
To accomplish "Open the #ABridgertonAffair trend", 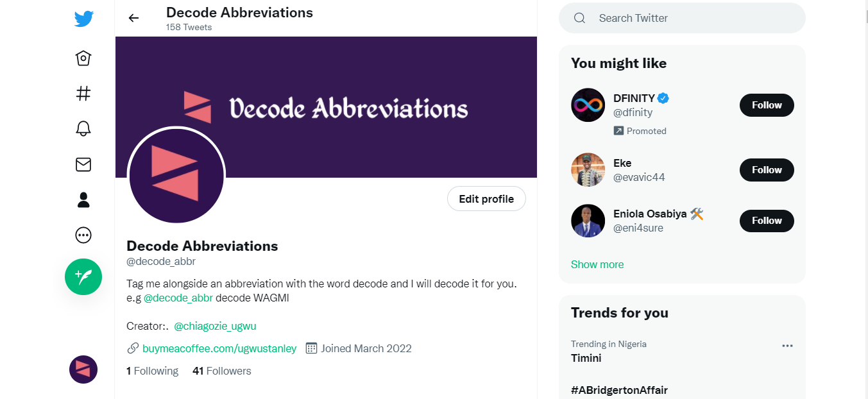I will (619, 390).
